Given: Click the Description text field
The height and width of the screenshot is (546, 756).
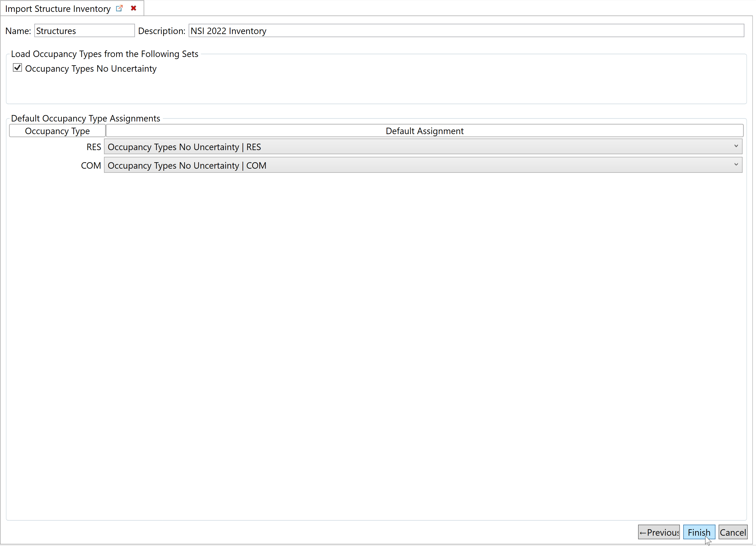Looking at the screenshot, I should 466,31.
